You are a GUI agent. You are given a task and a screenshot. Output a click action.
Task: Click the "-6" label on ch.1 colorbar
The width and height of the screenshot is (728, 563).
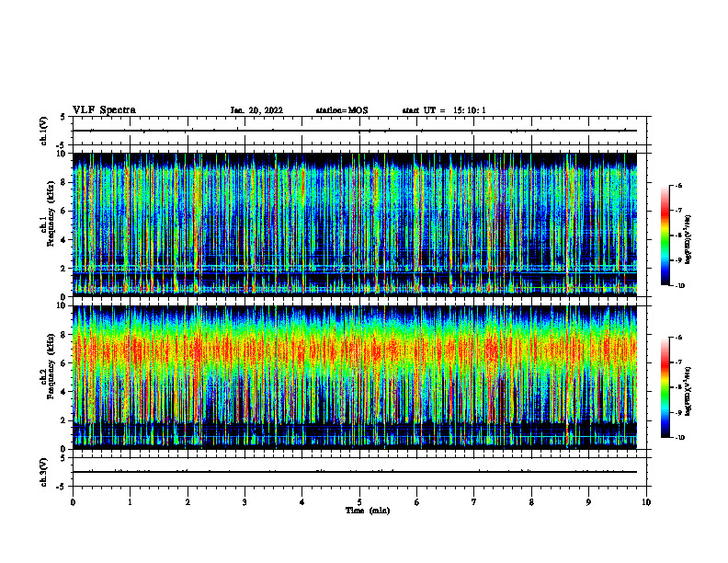(677, 186)
